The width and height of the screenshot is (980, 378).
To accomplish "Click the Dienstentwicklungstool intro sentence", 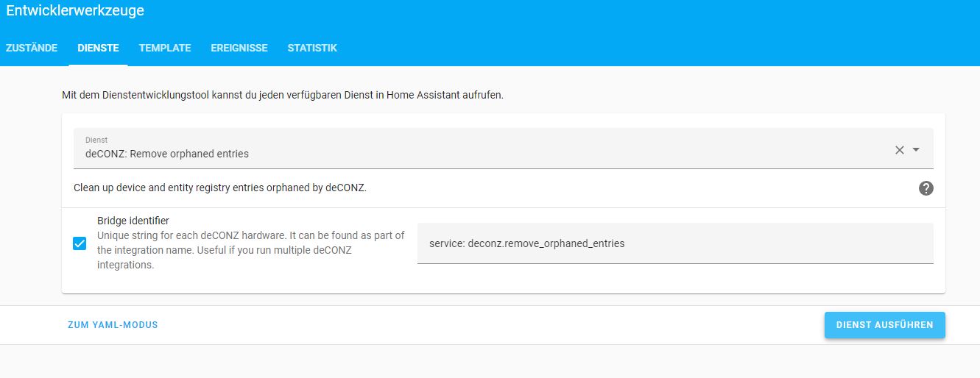I will [x=283, y=95].
